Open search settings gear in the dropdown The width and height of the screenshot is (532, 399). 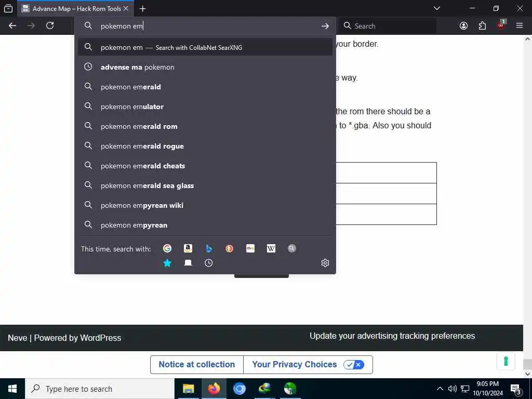pyautogui.click(x=325, y=263)
